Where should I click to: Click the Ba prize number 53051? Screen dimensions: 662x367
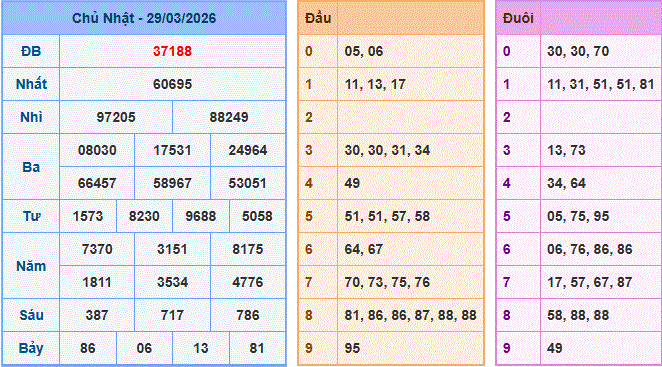[248, 183]
